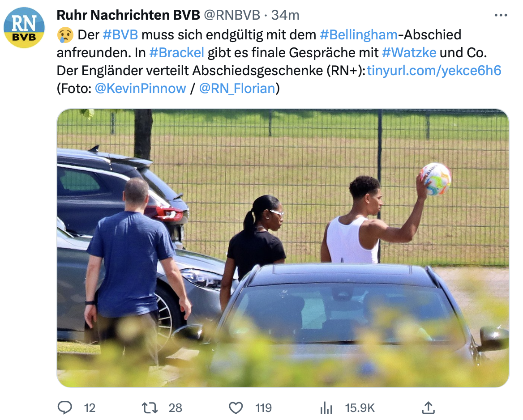Open the three-dot more options menu

pos(501,15)
